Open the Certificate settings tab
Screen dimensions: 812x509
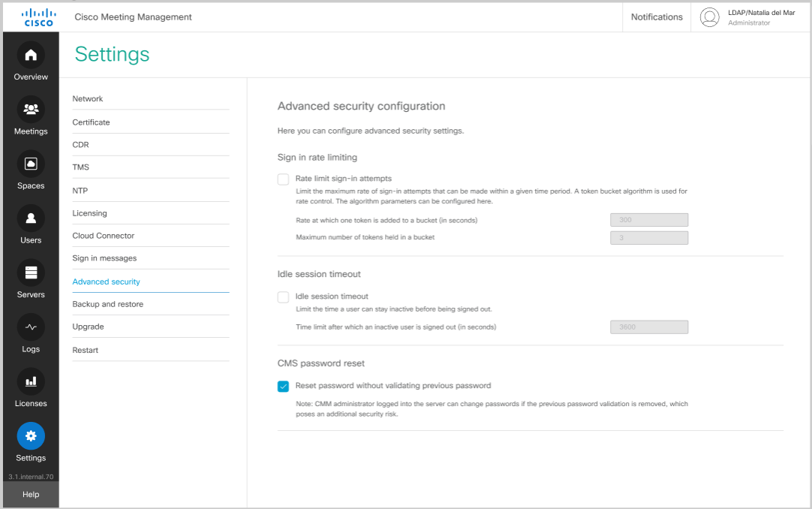(x=151, y=122)
